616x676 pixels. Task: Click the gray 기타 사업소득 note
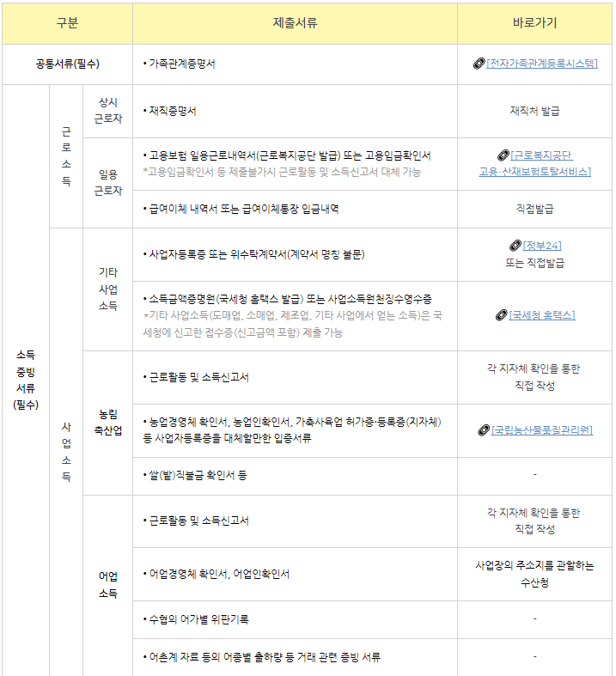coord(293,324)
